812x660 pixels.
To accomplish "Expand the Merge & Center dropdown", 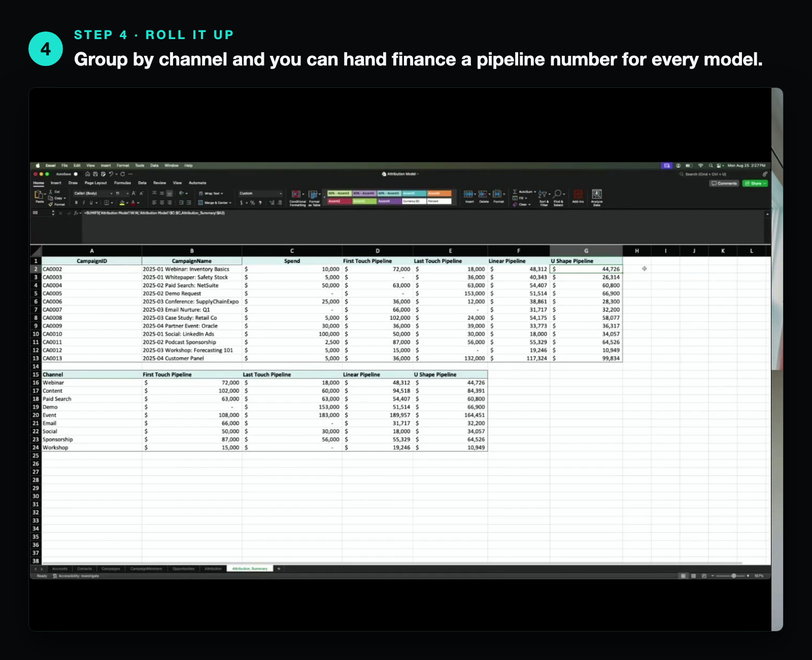I will click(230, 203).
